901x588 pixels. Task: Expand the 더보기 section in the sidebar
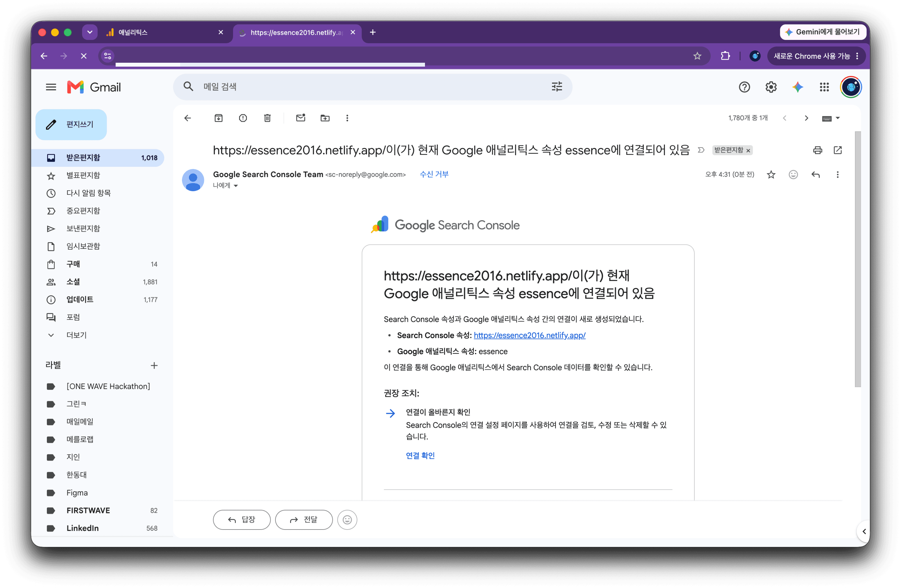click(x=77, y=335)
